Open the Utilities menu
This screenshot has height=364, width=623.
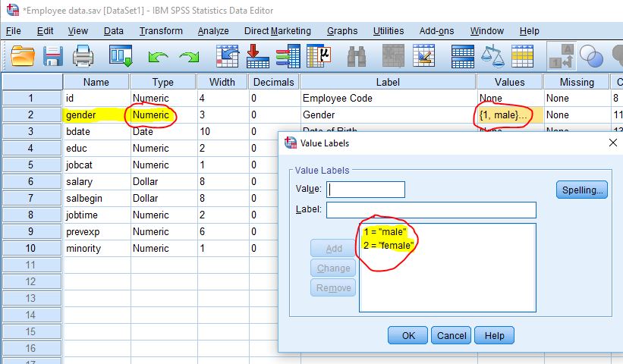(389, 31)
